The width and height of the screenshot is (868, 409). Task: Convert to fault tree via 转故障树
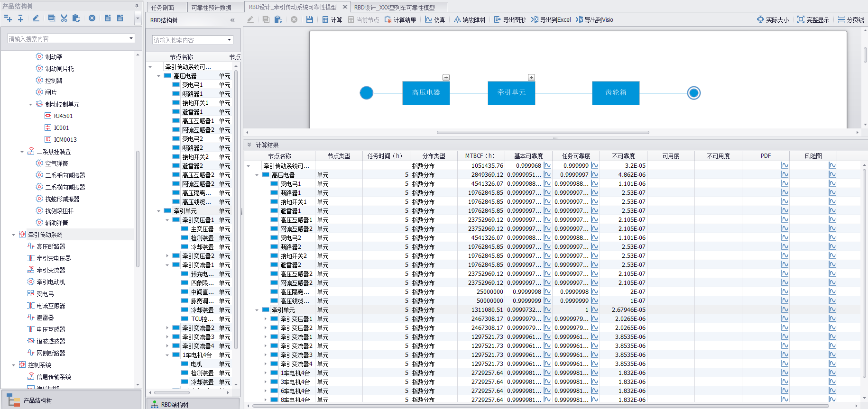pyautogui.click(x=470, y=19)
